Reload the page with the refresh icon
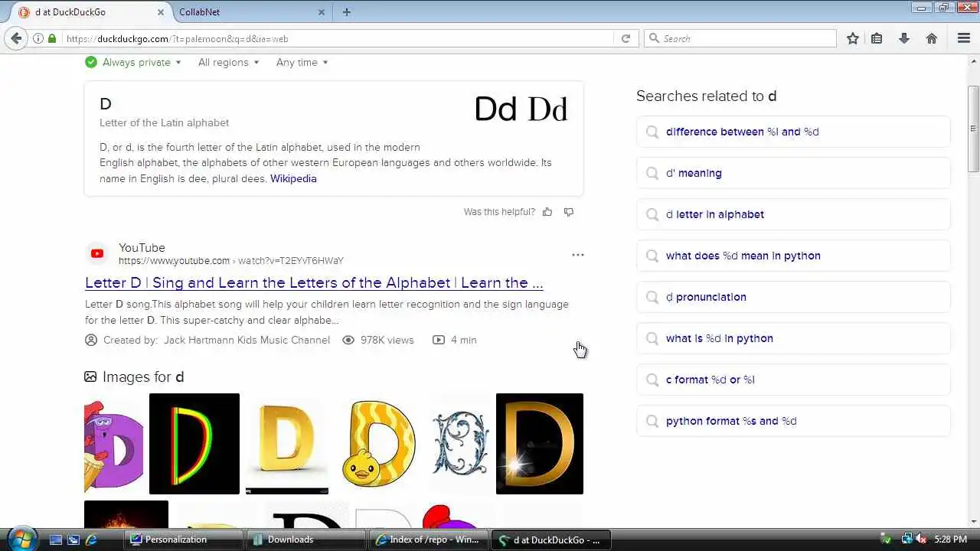Screen dimensions: 980x551 (626, 38)
